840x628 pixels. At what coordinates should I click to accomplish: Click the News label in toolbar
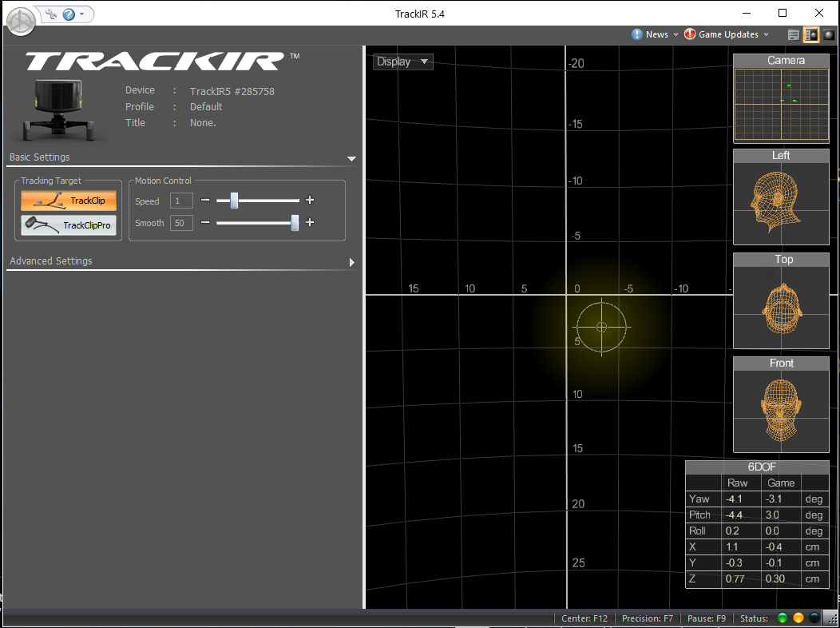click(657, 34)
